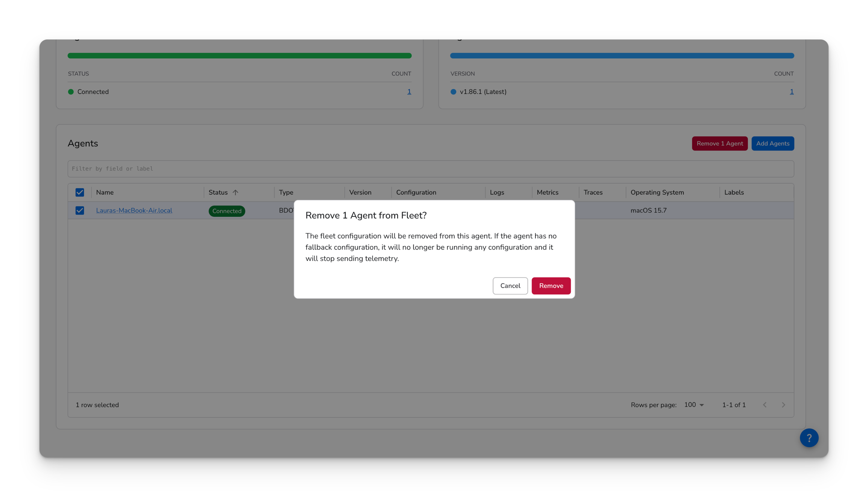Click the green status progress bar
This screenshot has width=868, height=497.
click(x=240, y=56)
